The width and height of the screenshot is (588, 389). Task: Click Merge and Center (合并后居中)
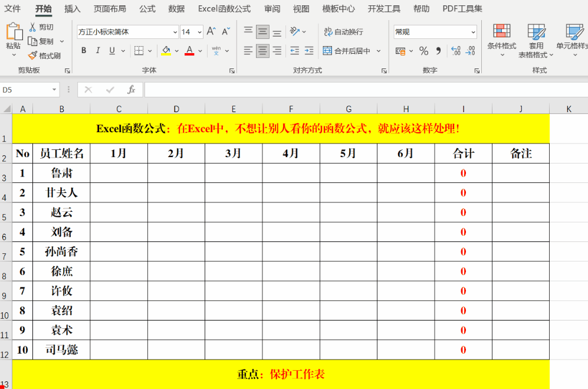[347, 50]
